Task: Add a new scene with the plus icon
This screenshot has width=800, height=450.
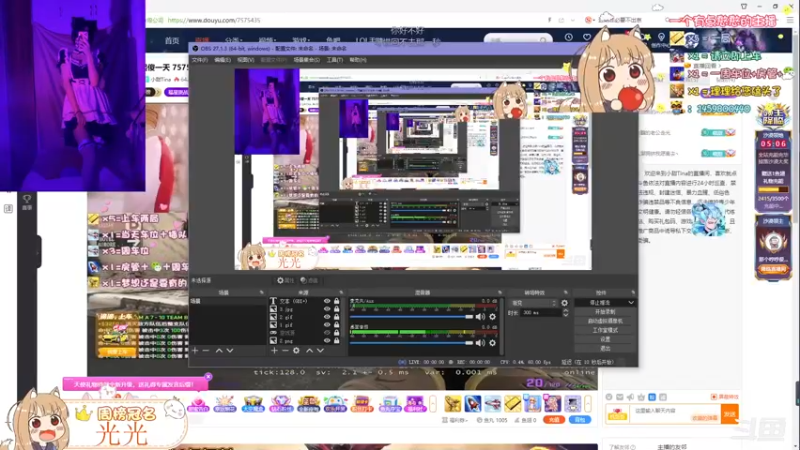Action: click(x=195, y=351)
